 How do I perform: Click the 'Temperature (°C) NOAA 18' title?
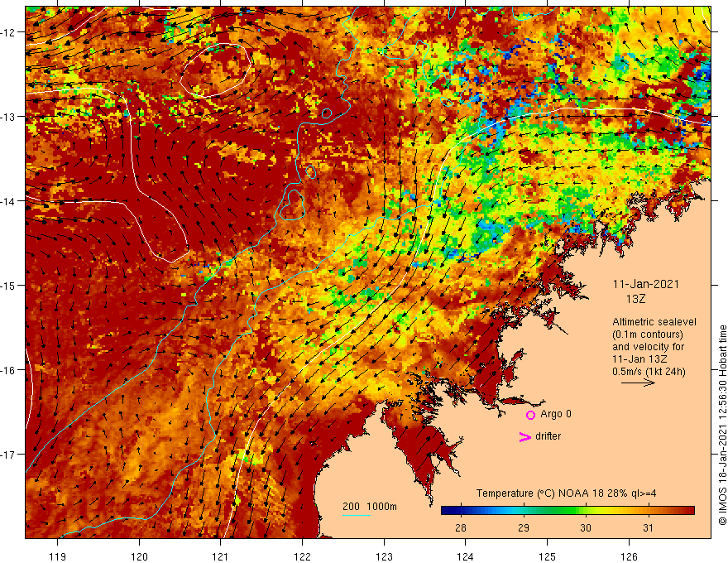pyautogui.click(x=539, y=493)
